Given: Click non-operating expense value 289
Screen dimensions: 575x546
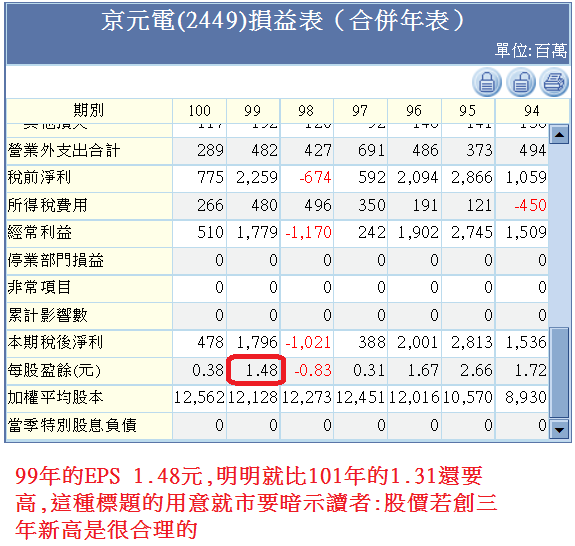Looking at the screenshot, I should 210,150.
